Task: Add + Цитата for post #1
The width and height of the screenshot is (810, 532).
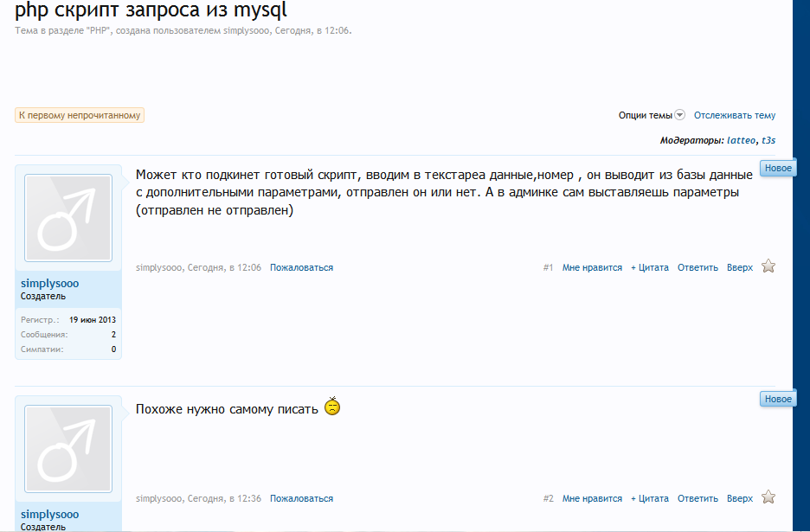Action: tap(649, 267)
